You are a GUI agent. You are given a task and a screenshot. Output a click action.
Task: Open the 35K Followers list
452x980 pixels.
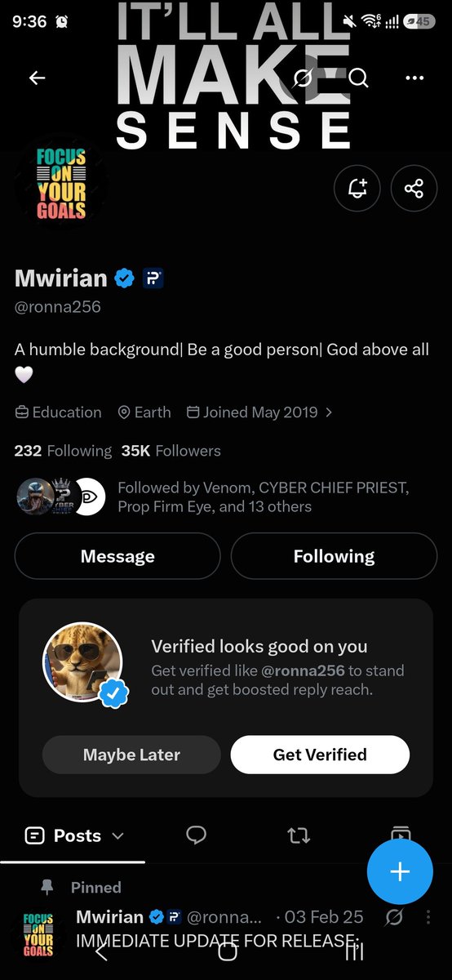pyautogui.click(x=171, y=451)
